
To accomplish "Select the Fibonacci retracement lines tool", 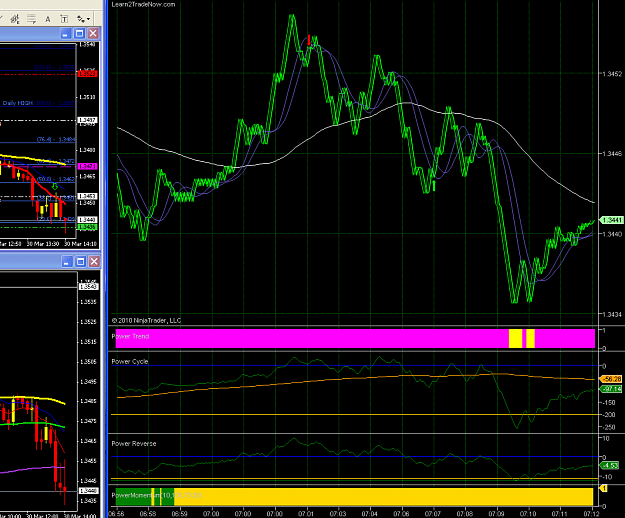I will [31, 19].
